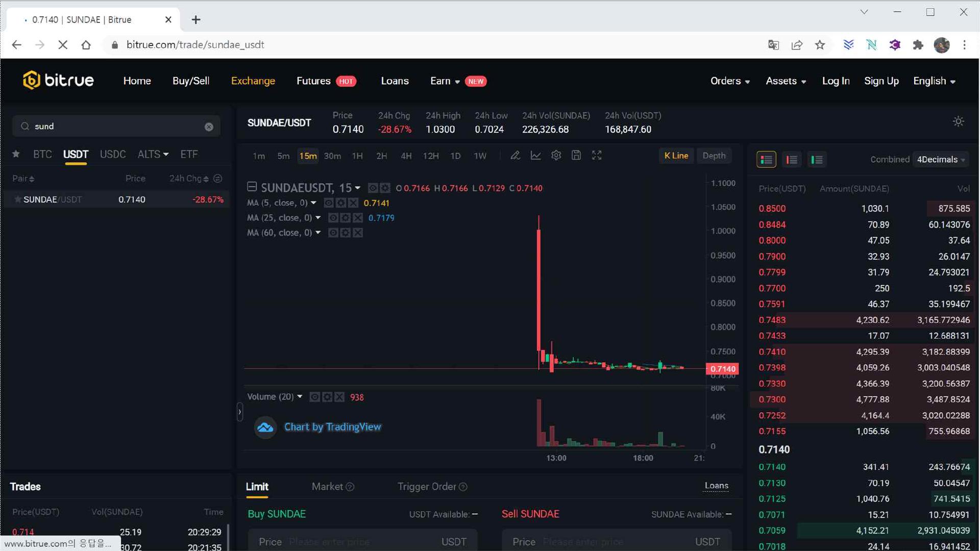Expand Volume (20) dropdown
This screenshot has height=551, width=980.
(300, 396)
